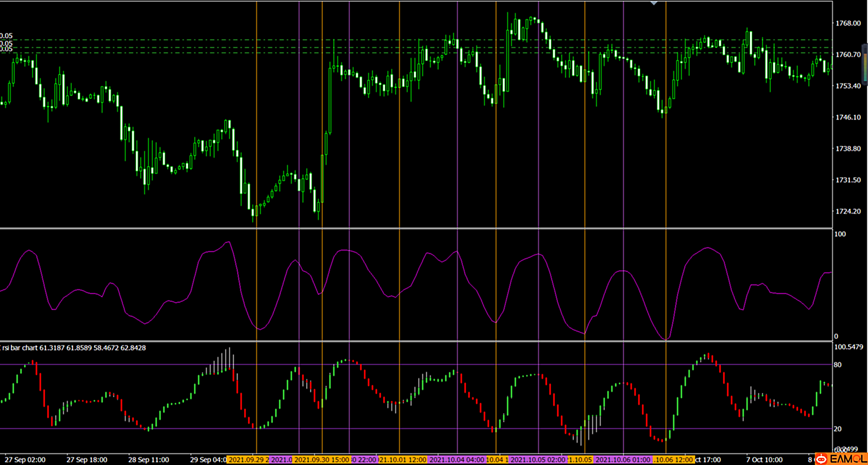
Task: Click the 21.10.01 12:00 orange time label
Action: tap(402, 460)
